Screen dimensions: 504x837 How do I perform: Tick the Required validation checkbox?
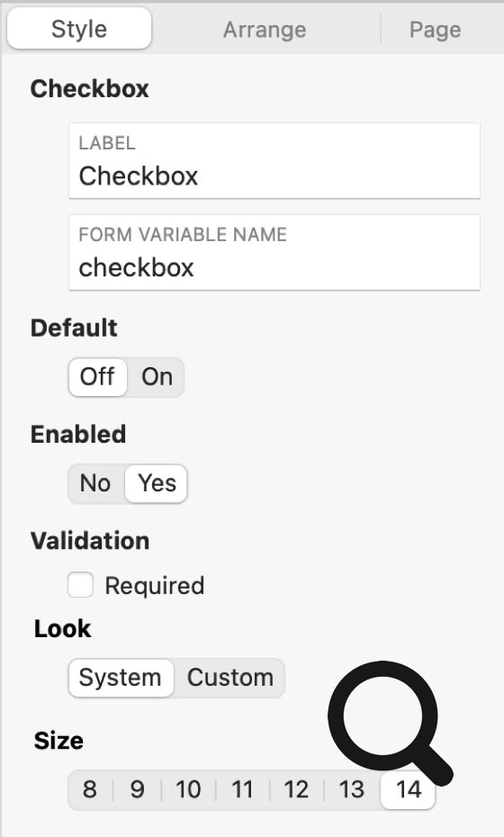81,585
